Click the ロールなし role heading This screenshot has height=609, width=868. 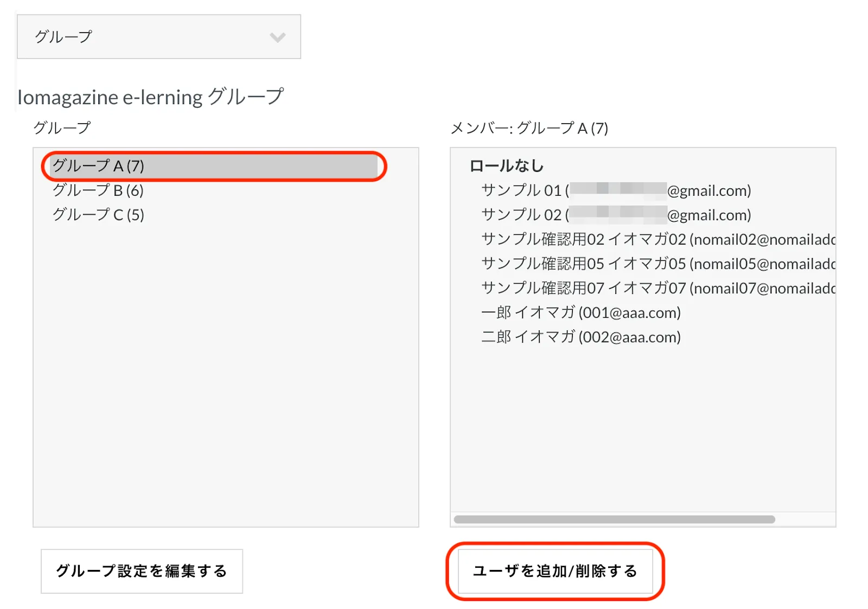click(506, 166)
